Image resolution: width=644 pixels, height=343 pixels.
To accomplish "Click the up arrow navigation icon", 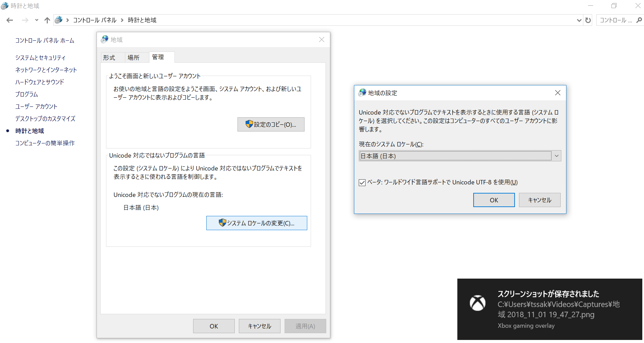I will (47, 20).
